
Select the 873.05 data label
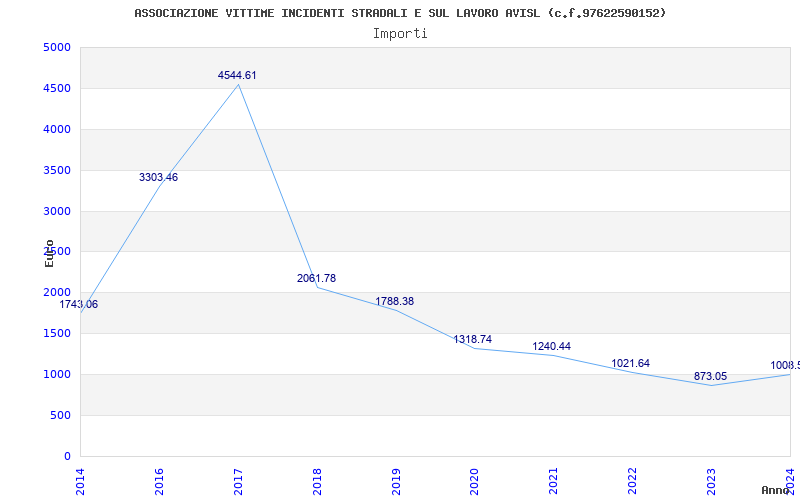[710, 377]
